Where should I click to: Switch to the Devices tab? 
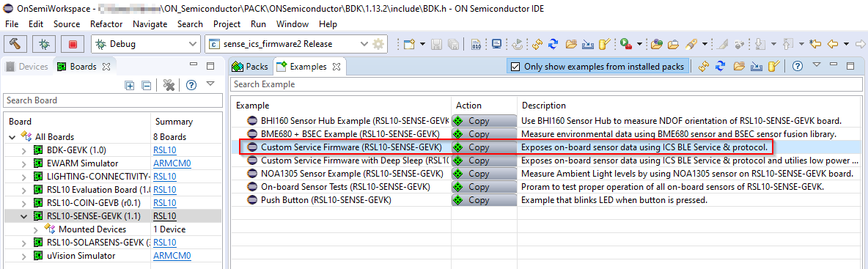point(27,67)
